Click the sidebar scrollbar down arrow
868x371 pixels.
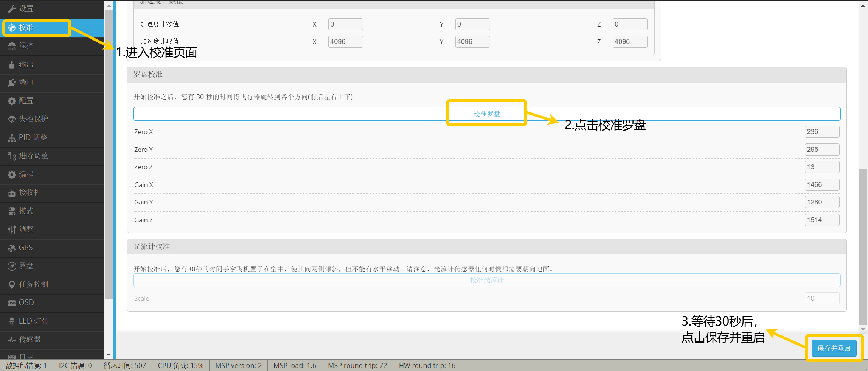click(109, 355)
